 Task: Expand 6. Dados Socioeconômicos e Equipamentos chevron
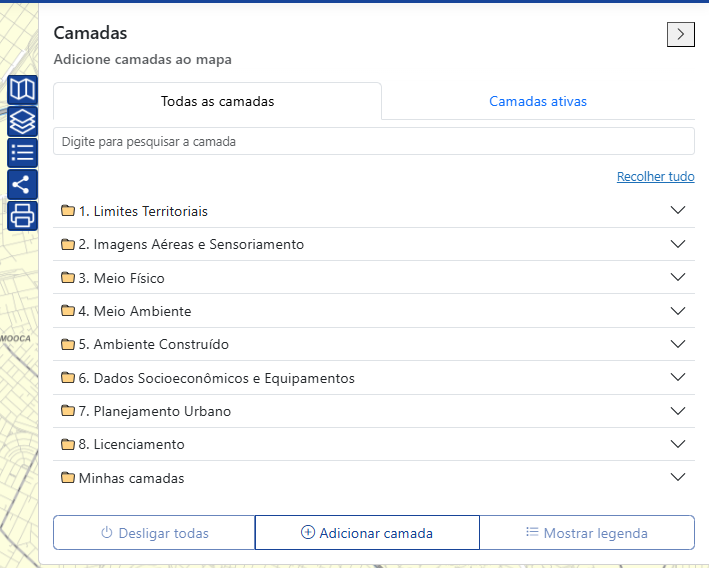pos(677,377)
